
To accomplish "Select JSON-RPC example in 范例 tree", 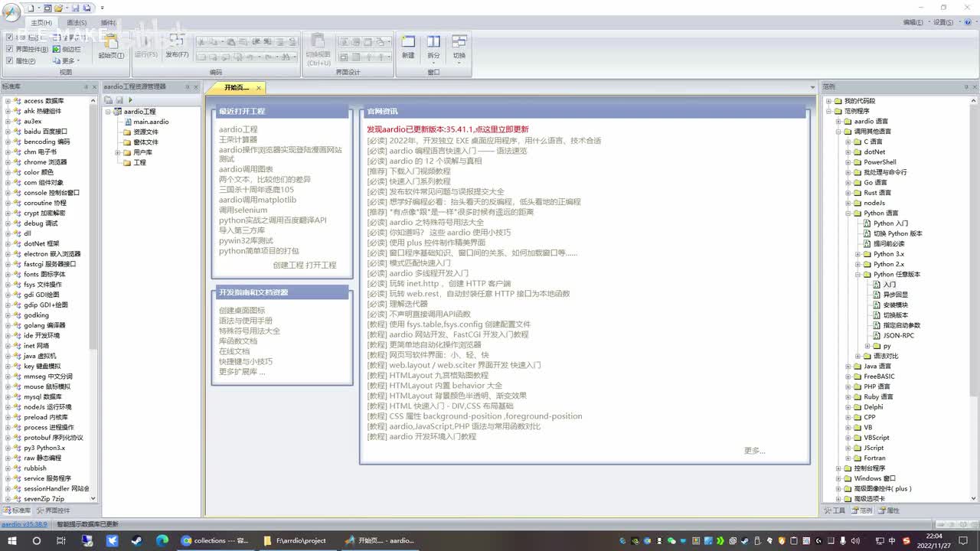I will (x=898, y=336).
